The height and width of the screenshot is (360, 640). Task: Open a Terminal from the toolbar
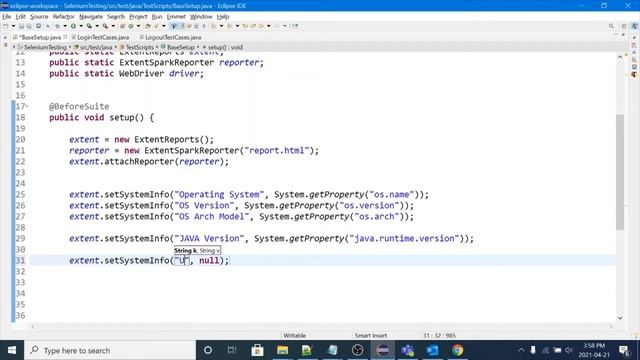tap(38, 26)
